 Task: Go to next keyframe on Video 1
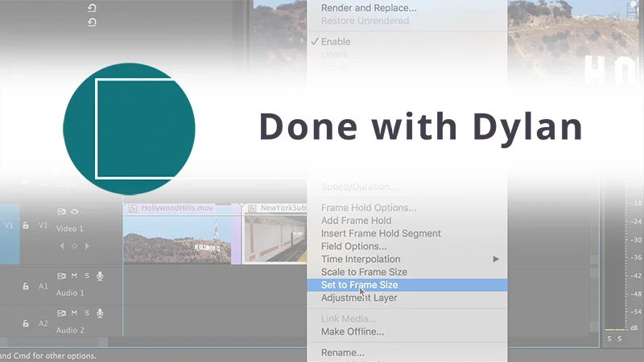[87, 246]
